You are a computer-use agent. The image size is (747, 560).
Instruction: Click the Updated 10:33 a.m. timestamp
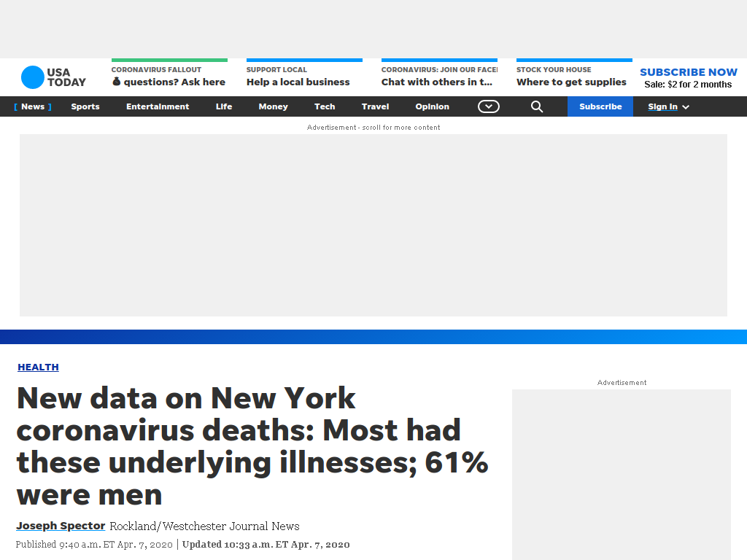point(266,544)
